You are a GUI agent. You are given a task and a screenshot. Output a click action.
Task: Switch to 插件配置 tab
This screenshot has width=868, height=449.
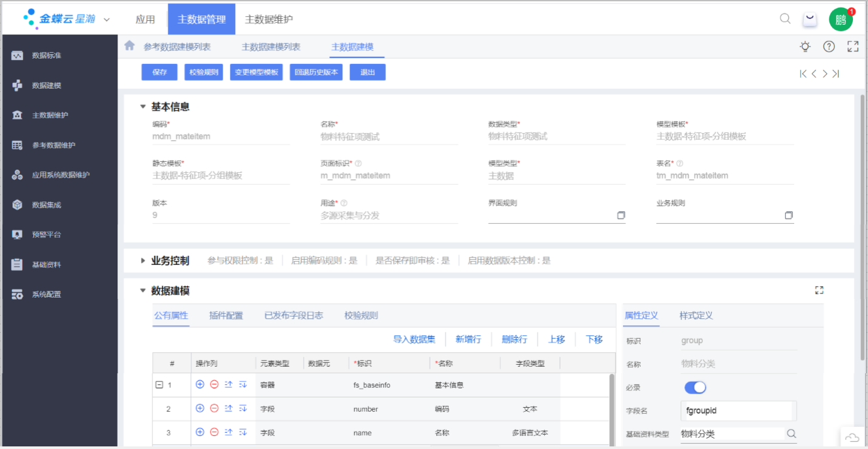click(x=226, y=315)
